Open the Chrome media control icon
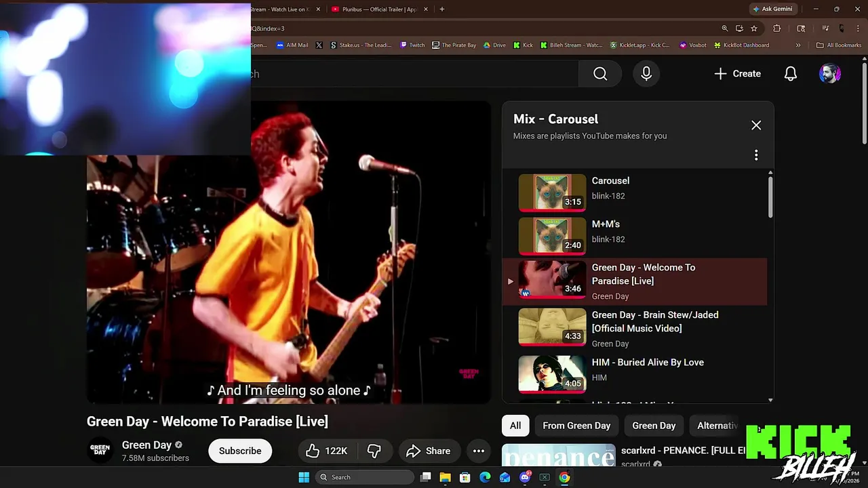This screenshot has height=488, width=868. [x=825, y=28]
